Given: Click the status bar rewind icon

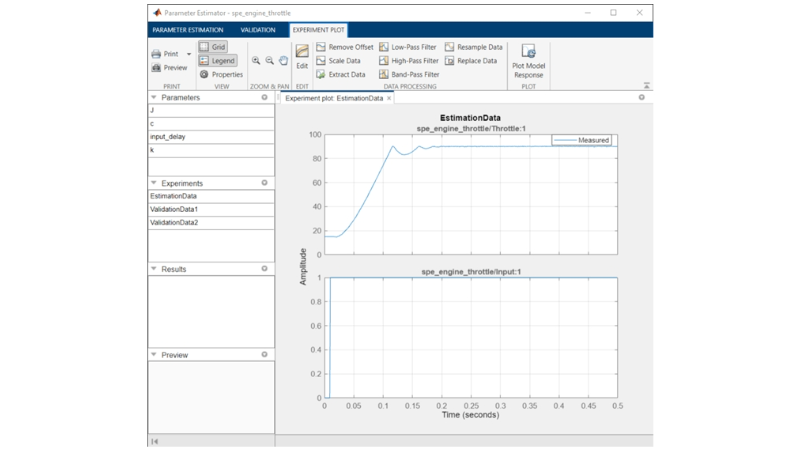Looking at the screenshot, I should pos(155,441).
